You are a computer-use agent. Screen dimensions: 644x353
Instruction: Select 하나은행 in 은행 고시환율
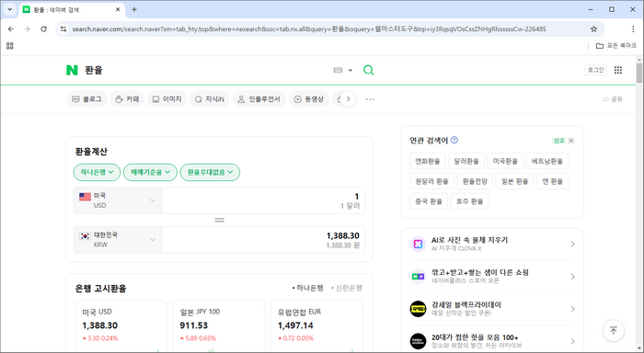coord(308,288)
